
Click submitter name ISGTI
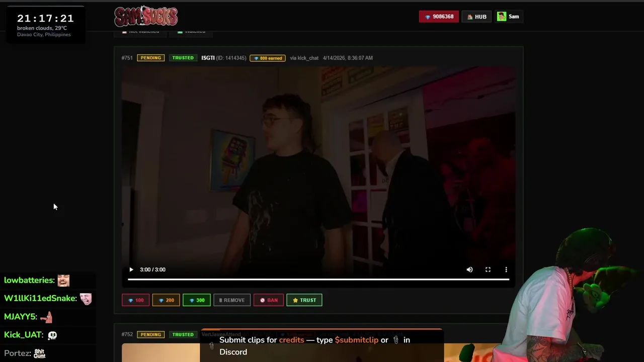click(x=208, y=58)
